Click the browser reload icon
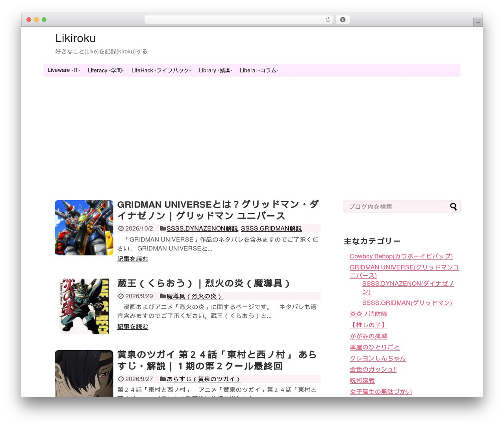 pos(328,20)
